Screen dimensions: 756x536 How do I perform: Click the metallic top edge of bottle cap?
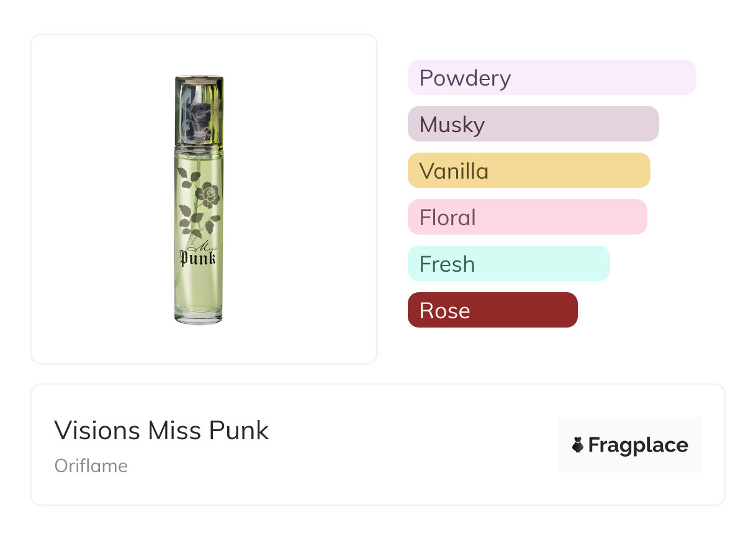pyautogui.click(x=199, y=78)
